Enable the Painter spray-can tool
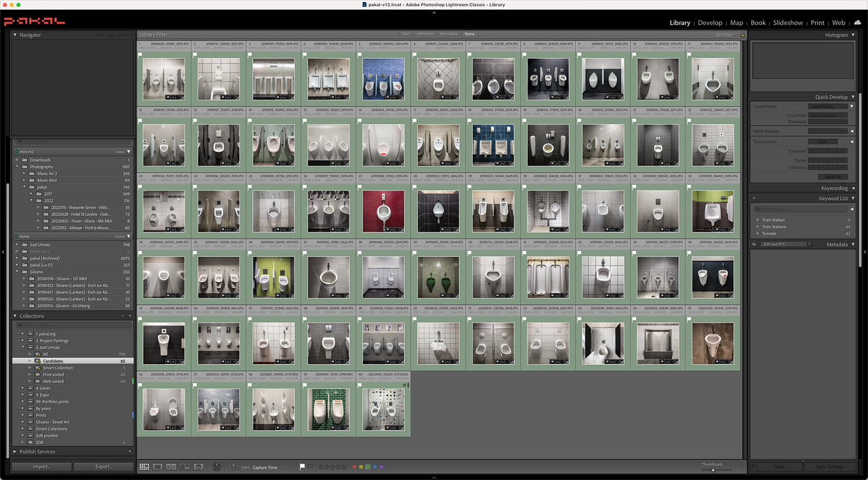 coord(216,466)
